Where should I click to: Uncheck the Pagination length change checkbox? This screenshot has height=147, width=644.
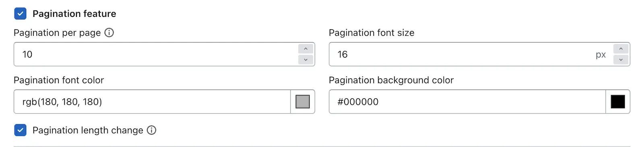[x=20, y=130]
